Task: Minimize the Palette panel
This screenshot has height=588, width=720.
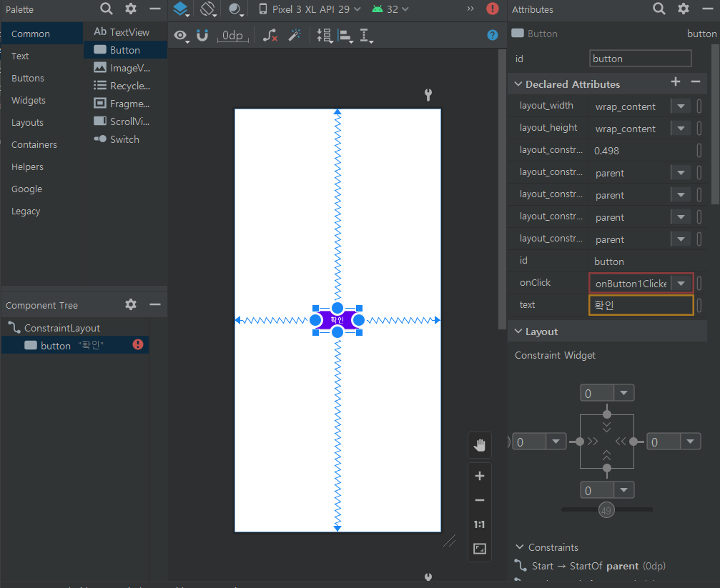Action: (x=155, y=9)
